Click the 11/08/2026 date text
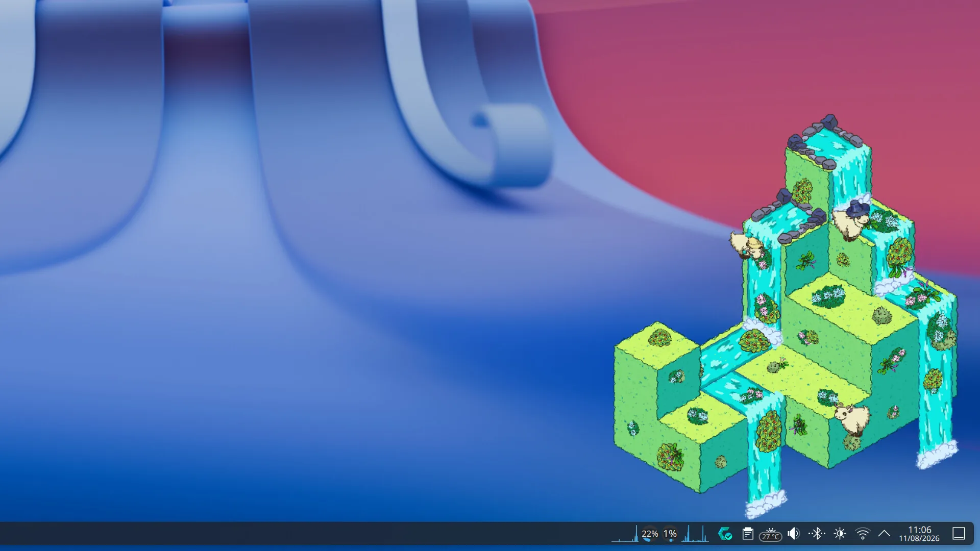The height and width of the screenshot is (551, 980). (x=919, y=538)
